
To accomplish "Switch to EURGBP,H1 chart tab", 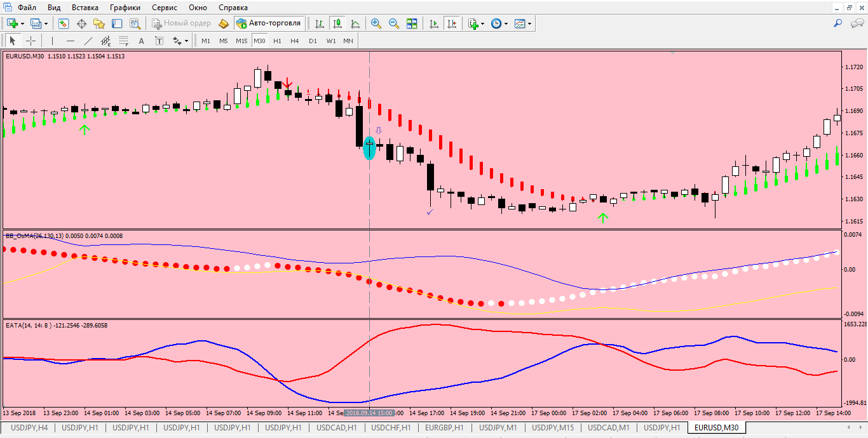I will coord(444,427).
